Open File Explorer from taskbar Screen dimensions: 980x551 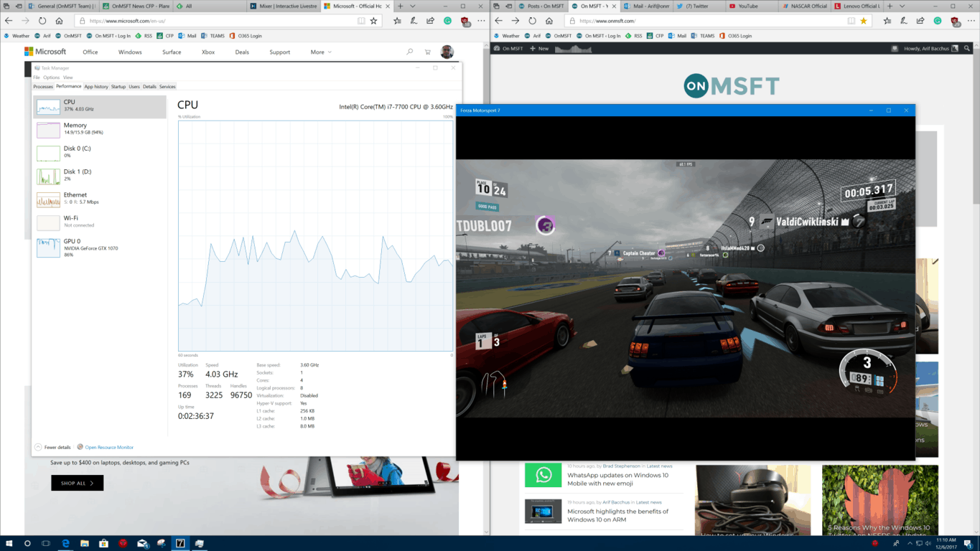click(x=84, y=543)
